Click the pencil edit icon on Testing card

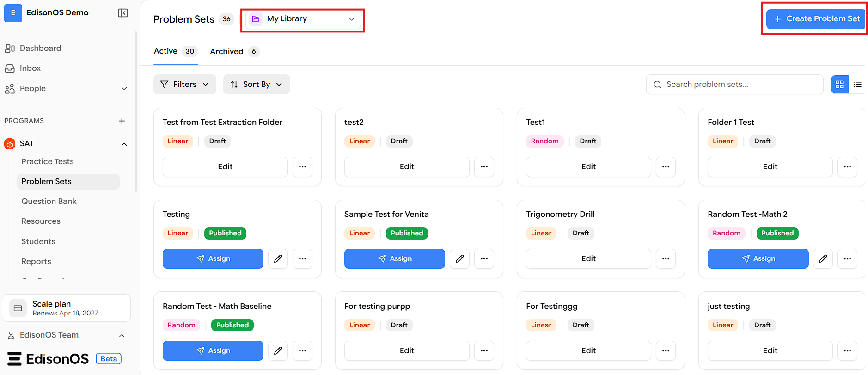pos(278,258)
